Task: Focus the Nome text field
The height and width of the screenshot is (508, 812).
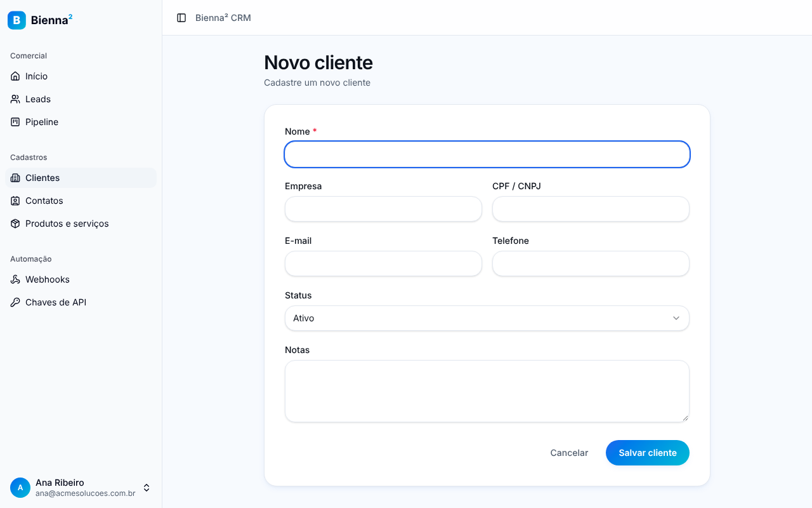Action: [487, 154]
